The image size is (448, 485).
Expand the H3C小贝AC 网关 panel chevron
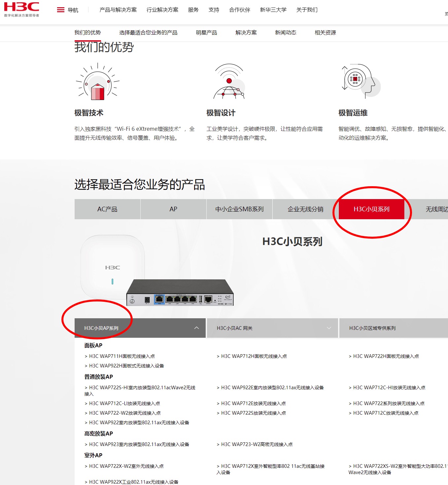329,328
